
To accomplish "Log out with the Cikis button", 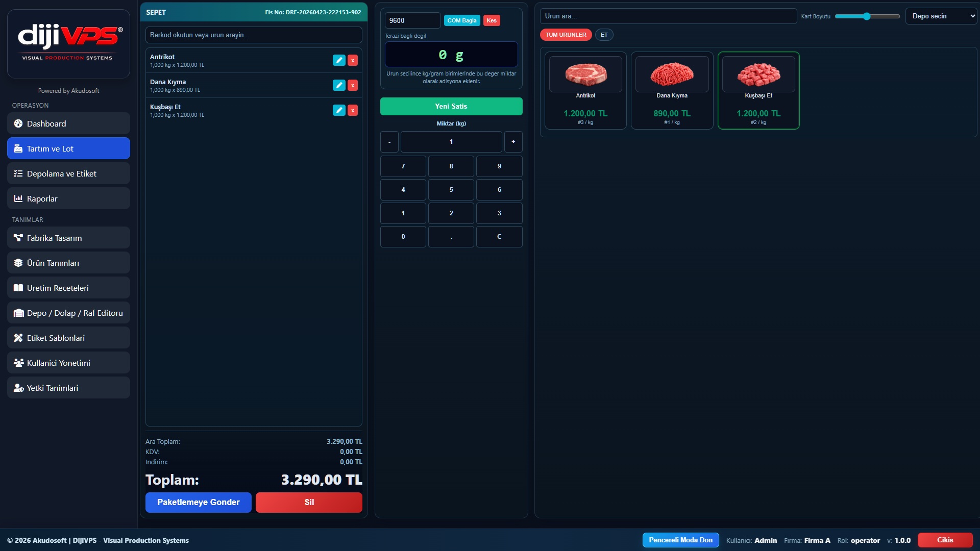I will coord(945,540).
